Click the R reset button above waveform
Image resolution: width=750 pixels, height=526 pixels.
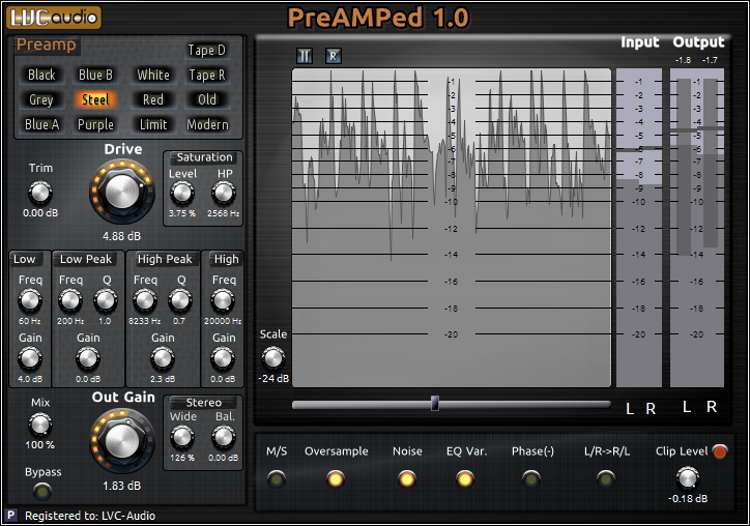[333, 56]
